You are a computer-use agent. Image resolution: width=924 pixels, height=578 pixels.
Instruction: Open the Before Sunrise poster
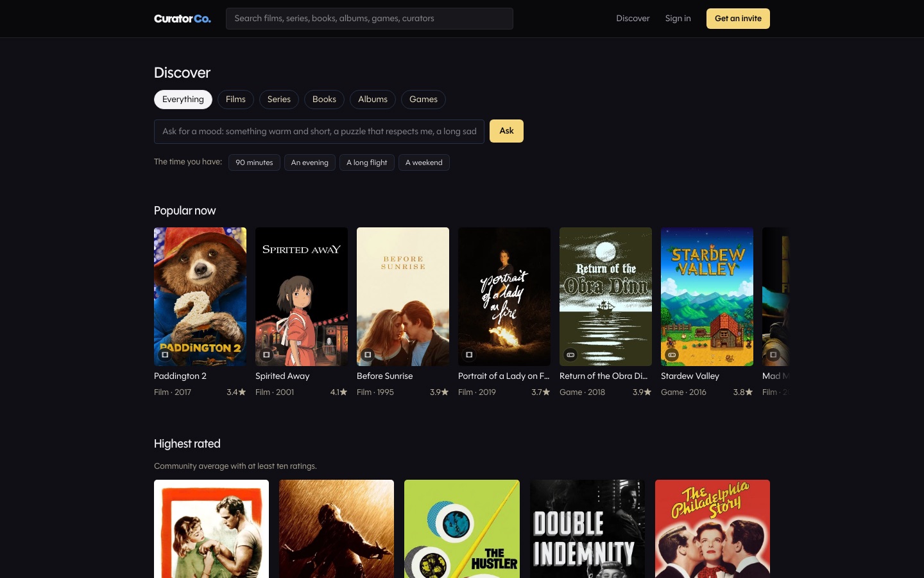(403, 297)
